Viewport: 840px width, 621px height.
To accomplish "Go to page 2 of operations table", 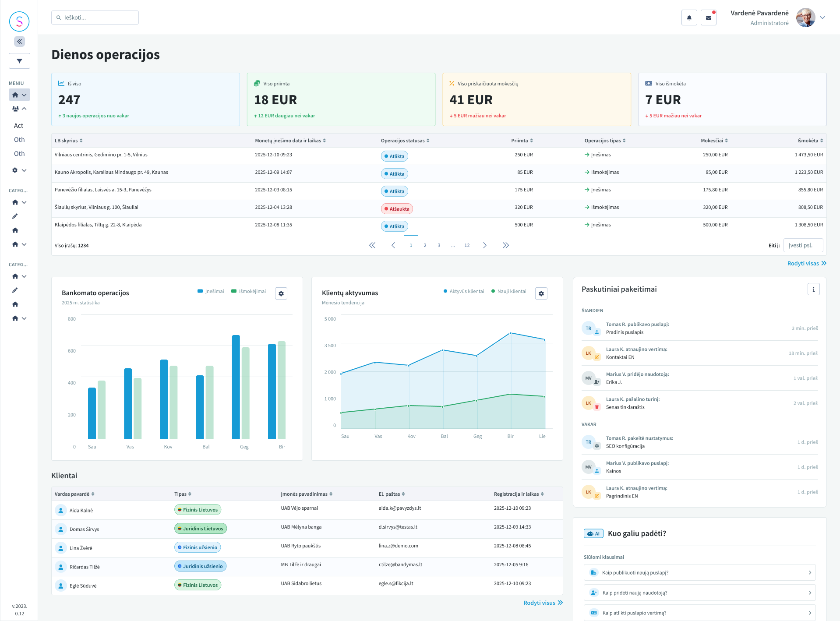I will [x=425, y=245].
